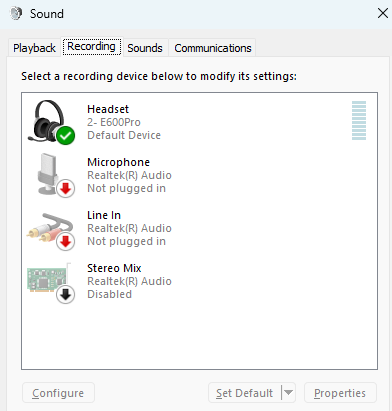The image size is (392, 411).
Task: Expand the Set Default dropdown arrow
Action: (x=289, y=393)
